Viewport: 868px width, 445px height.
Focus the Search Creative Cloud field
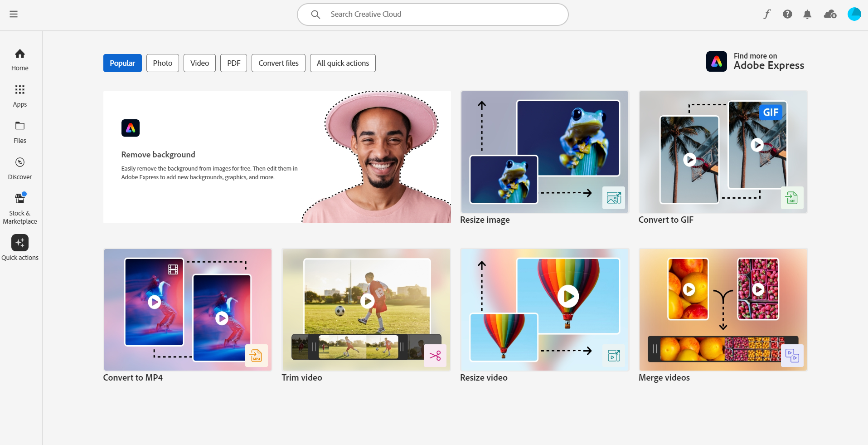click(x=432, y=15)
